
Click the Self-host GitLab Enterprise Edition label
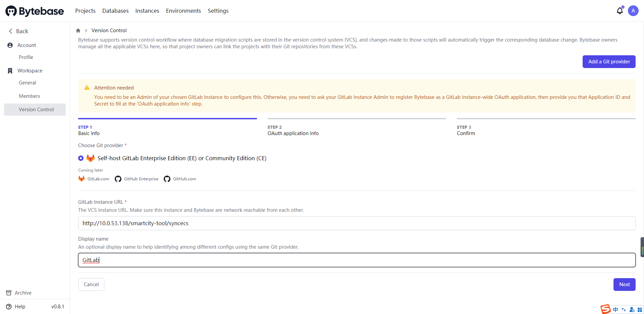tap(182, 158)
